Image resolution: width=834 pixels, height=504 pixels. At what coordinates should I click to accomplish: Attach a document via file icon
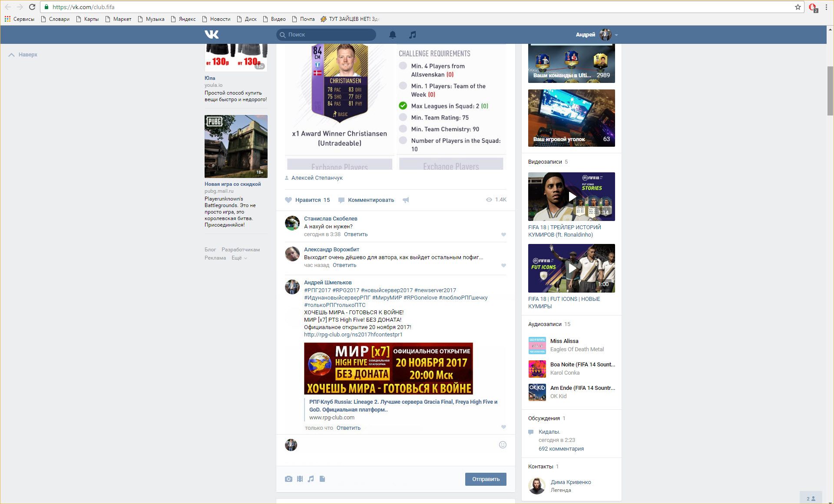[322, 479]
